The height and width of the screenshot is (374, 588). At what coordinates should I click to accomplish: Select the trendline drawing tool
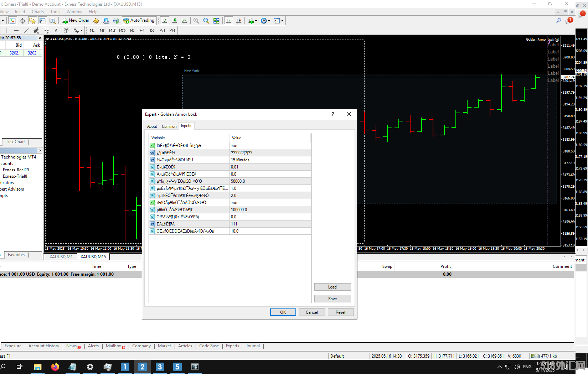26,30
